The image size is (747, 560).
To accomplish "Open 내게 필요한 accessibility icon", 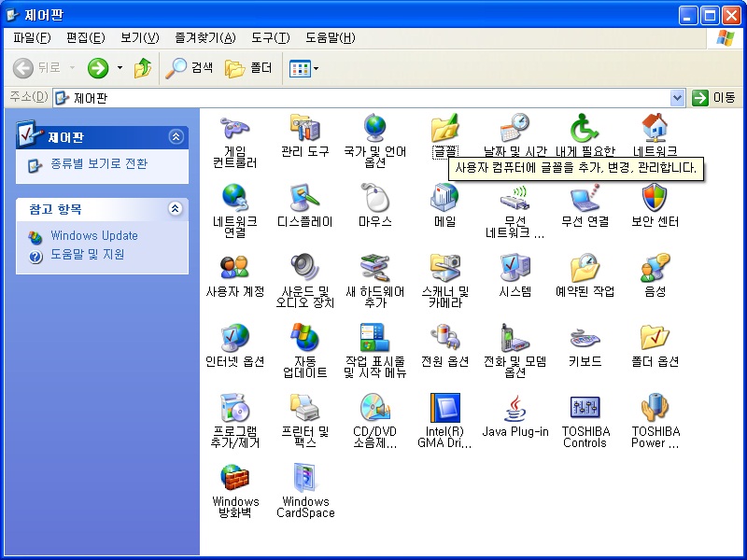I will 585,128.
